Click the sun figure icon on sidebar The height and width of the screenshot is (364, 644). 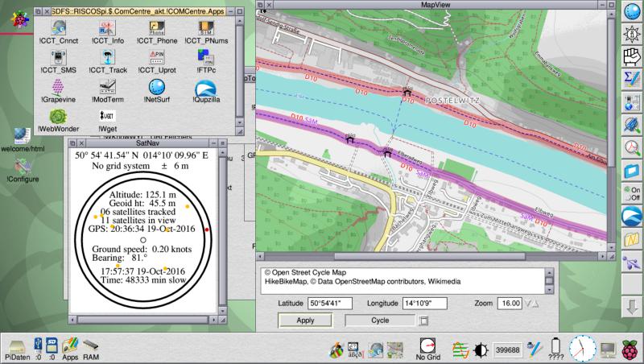click(632, 34)
